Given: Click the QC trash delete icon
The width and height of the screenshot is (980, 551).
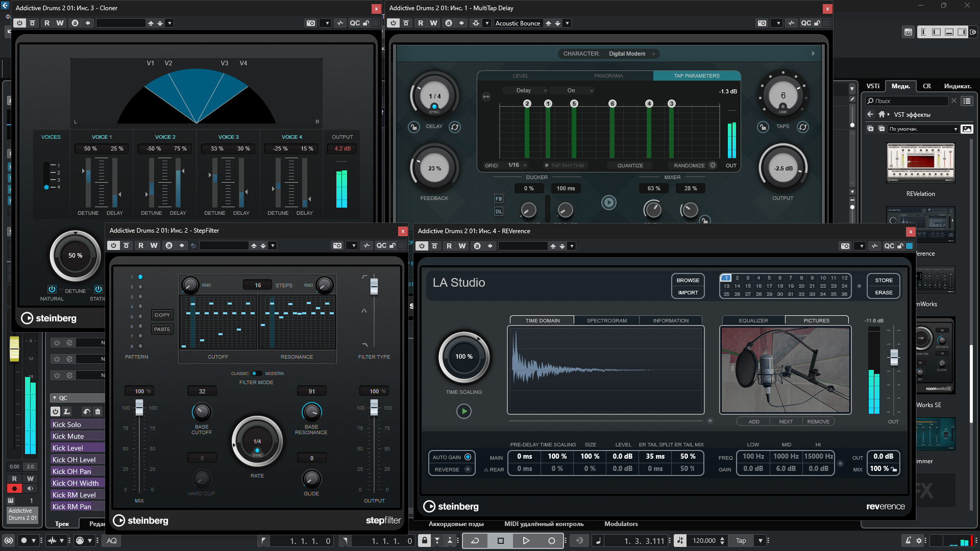Looking at the screenshot, I should [98, 411].
